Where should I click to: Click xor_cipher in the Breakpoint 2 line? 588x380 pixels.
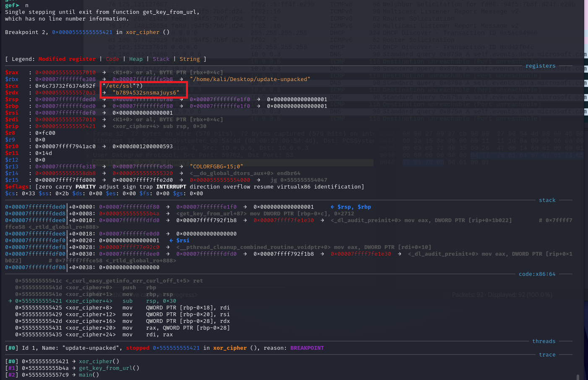click(143, 32)
